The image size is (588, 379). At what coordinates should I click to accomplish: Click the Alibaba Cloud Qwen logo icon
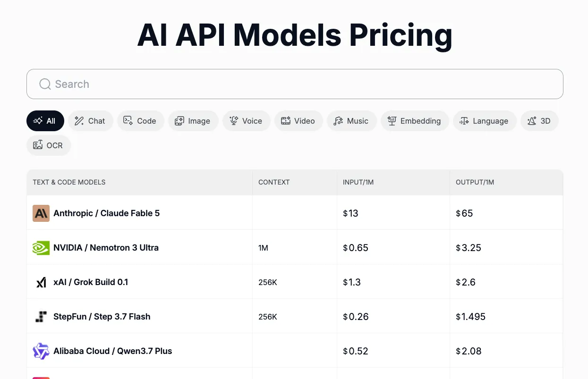(41, 351)
